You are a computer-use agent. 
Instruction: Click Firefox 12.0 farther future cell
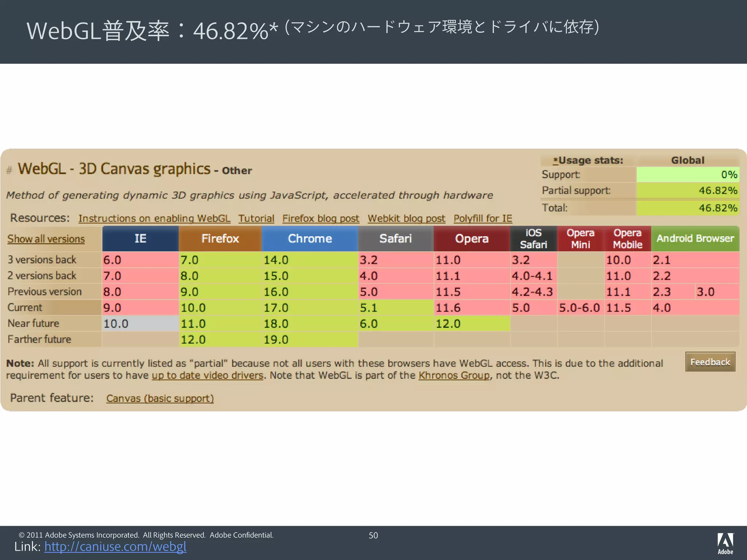point(220,339)
